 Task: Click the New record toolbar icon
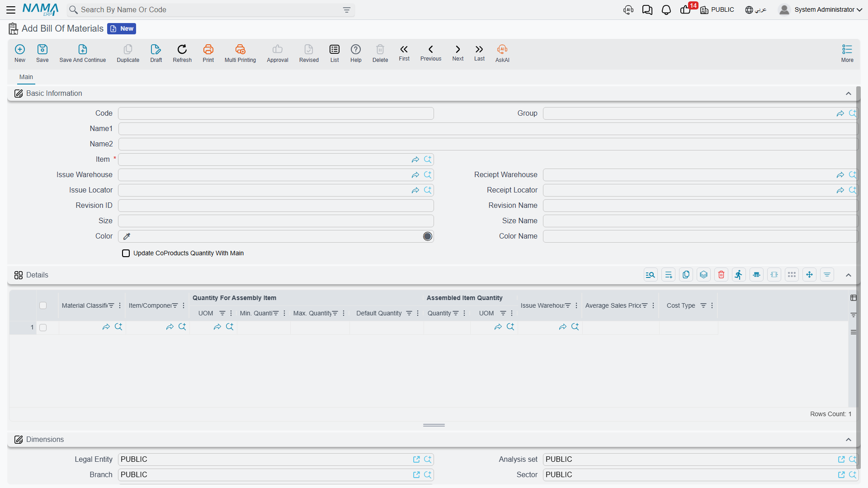(20, 53)
